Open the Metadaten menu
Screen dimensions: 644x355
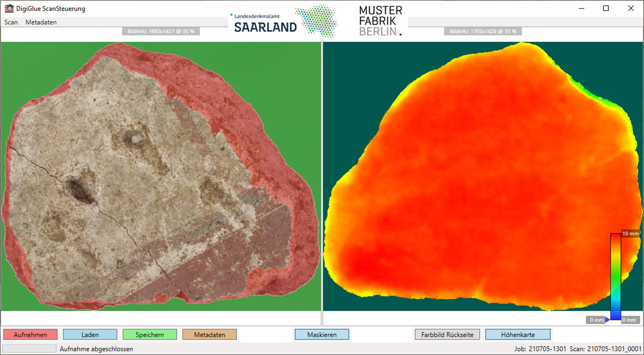pyautogui.click(x=41, y=22)
